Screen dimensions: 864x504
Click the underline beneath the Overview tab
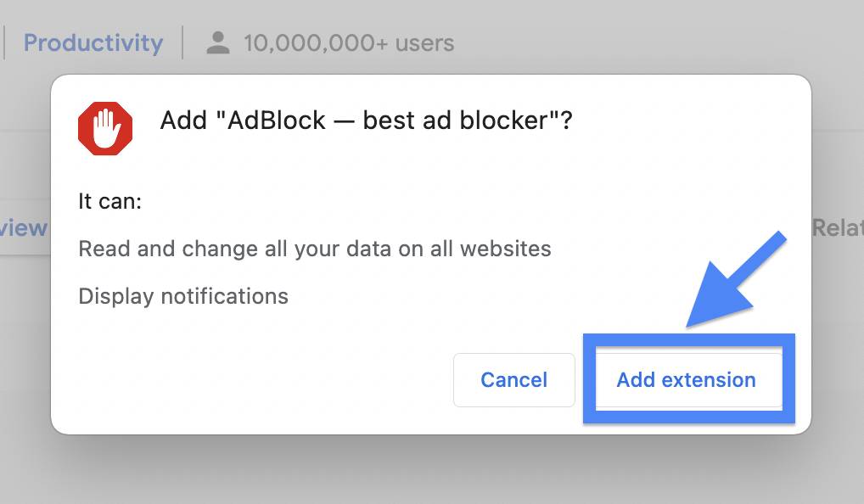[25, 254]
